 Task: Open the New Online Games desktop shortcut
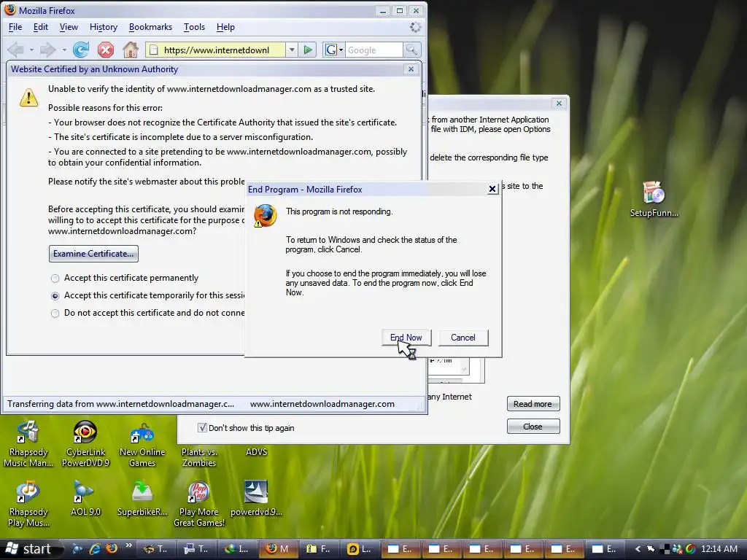click(142, 443)
